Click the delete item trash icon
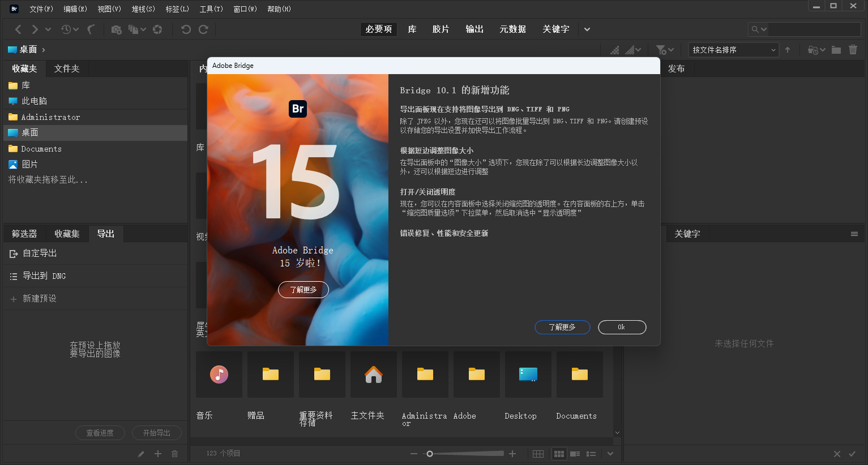868x465 pixels. click(x=853, y=49)
